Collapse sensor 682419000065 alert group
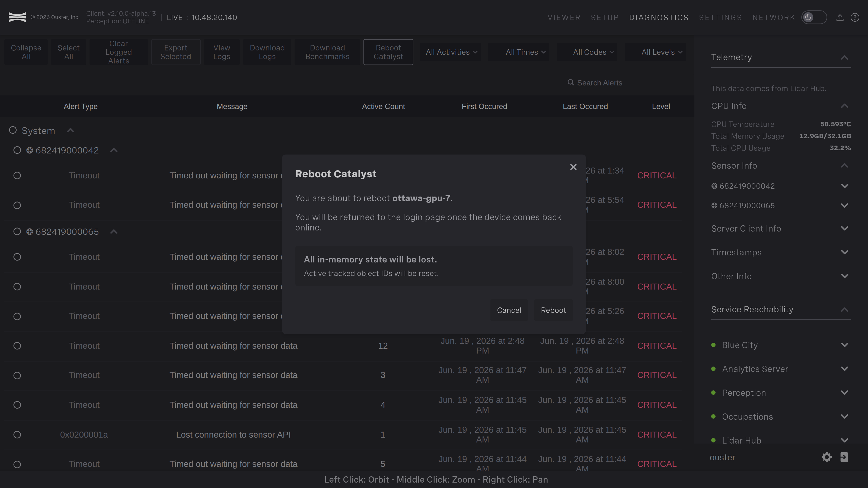Image resolution: width=868 pixels, height=488 pixels. [114, 232]
